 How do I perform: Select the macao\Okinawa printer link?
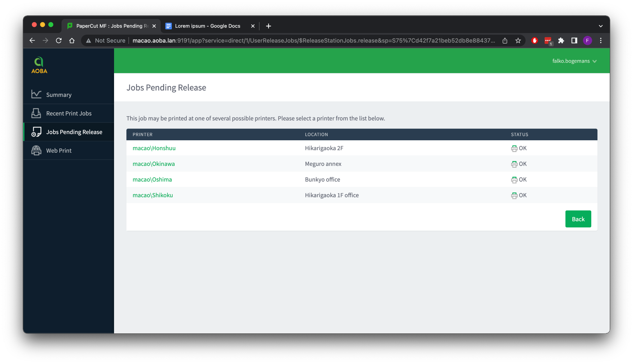coord(154,164)
